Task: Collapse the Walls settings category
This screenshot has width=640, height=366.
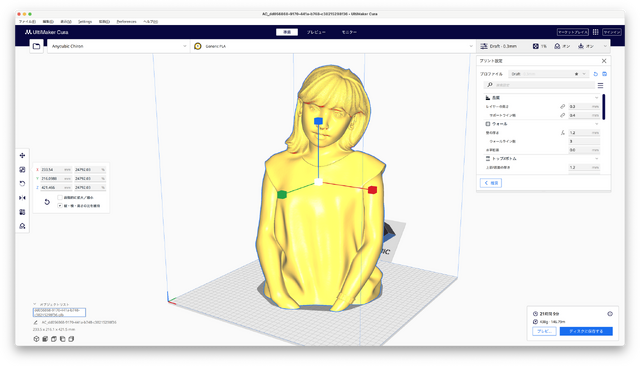Action: tap(542, 124)
